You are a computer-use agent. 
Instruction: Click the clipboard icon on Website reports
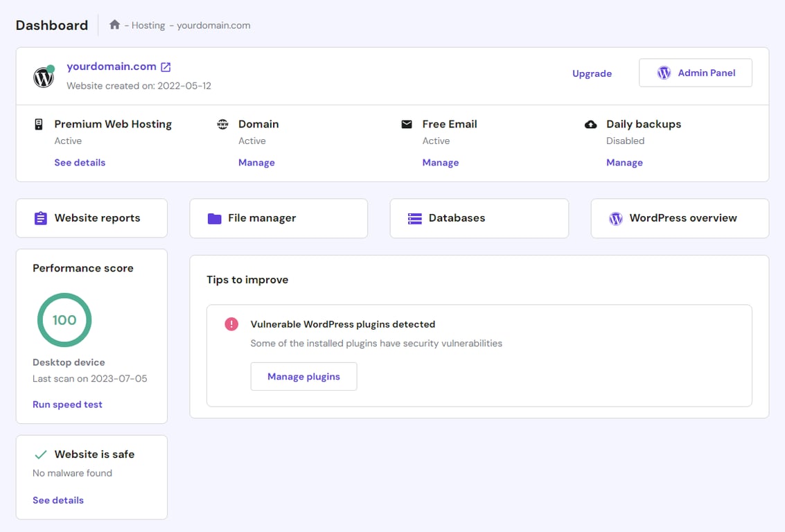(x=40, y=218)
